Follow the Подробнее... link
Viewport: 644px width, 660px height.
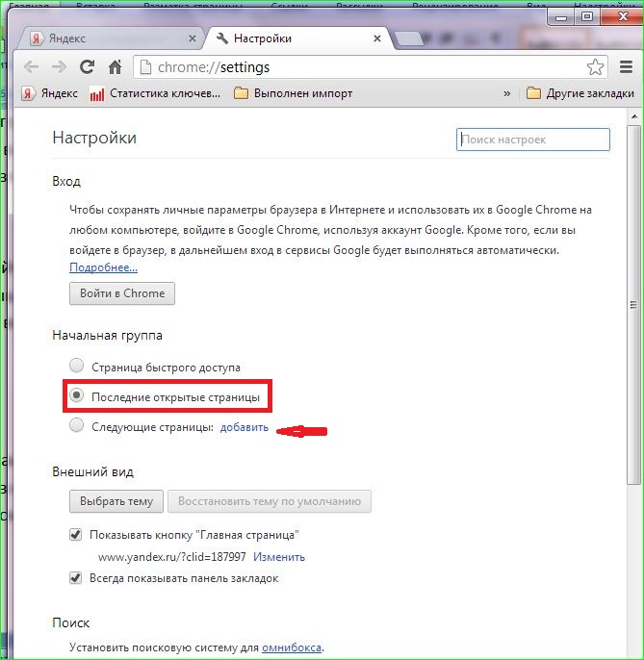point(103,267)
